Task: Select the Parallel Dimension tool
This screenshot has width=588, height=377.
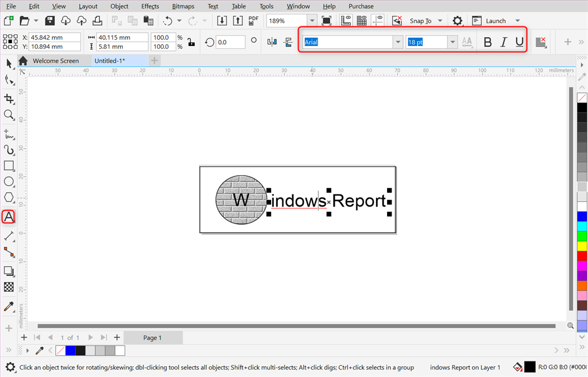Action: (9, 236)
